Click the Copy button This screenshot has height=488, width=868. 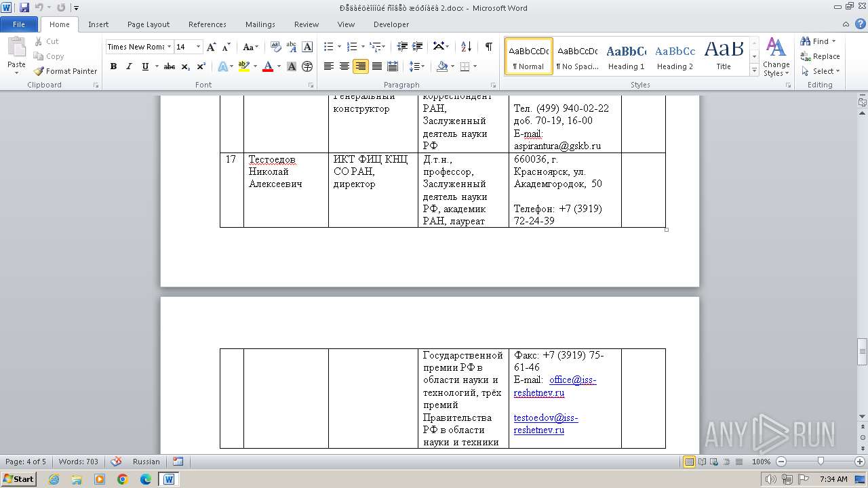point(49,56)
